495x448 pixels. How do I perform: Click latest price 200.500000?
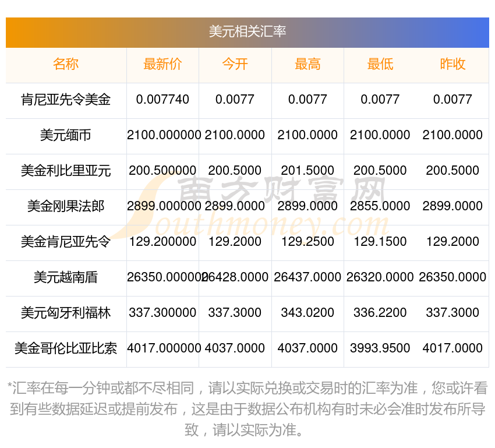pyautogui.click(x=162, y=171)
